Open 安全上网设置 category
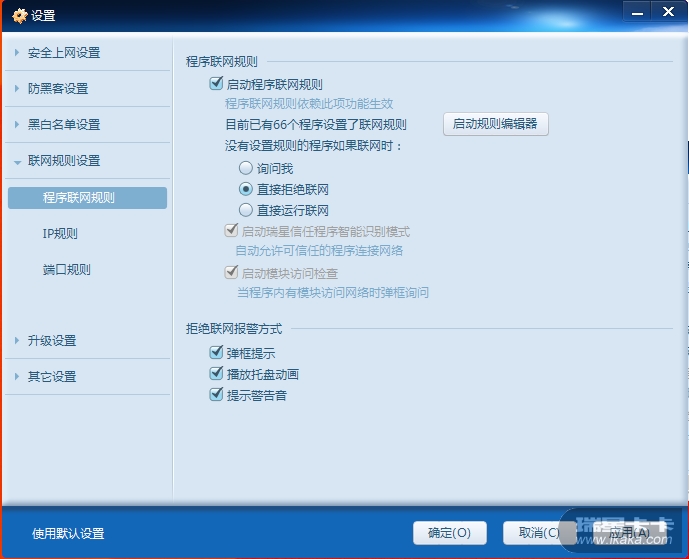Image resolution: width=689 pixels, height=559 pixels. click(64, 53)
